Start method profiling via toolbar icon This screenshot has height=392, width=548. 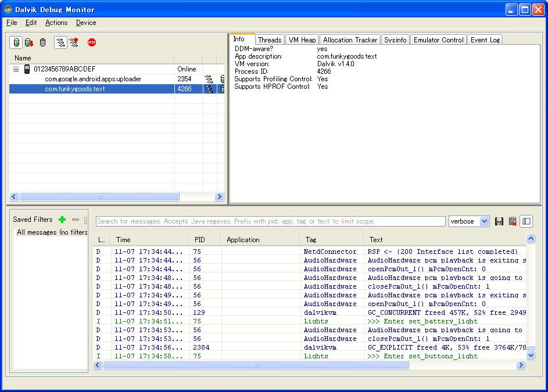pos(74,42)
